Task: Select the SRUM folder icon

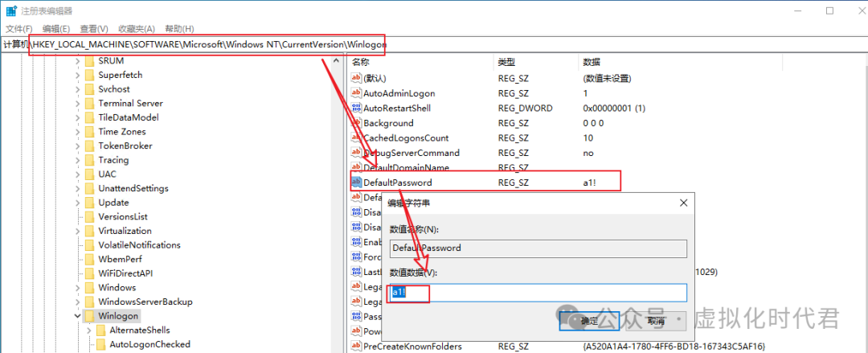Action: tap(90, 61)
